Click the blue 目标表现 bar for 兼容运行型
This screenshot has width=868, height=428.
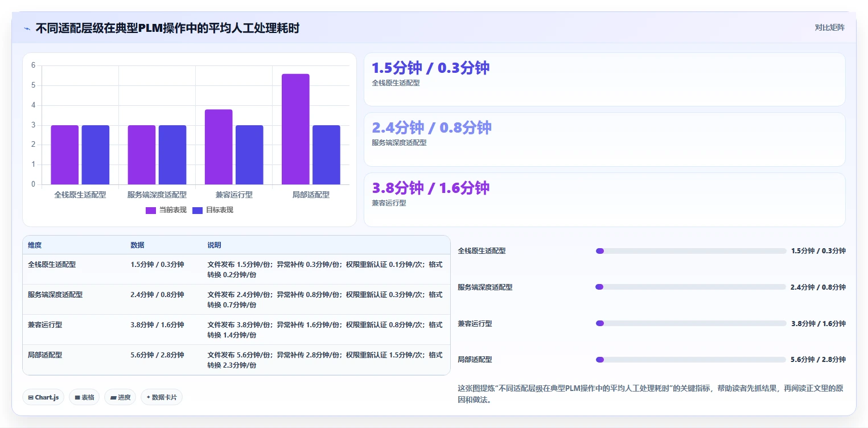click(249, 155)
